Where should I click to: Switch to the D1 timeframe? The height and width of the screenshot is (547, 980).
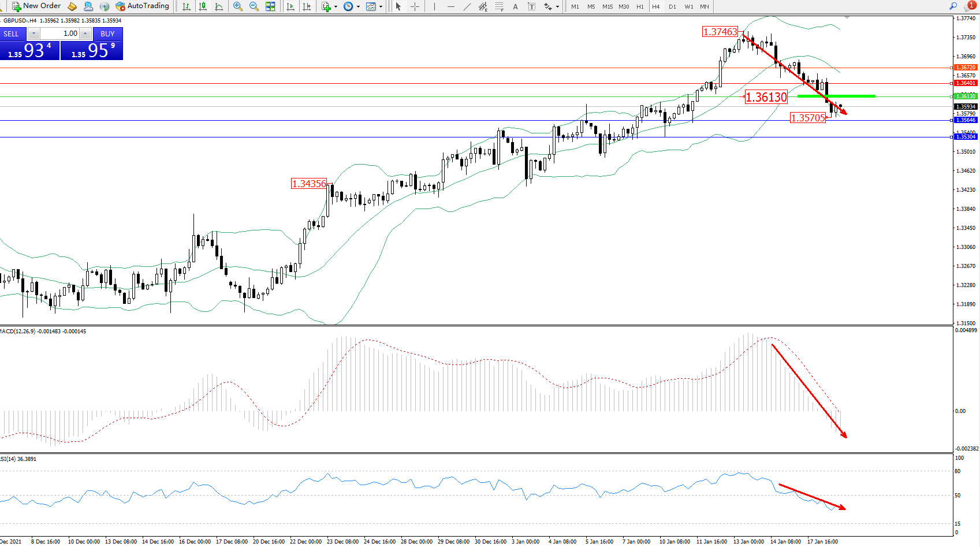point(672,7)
